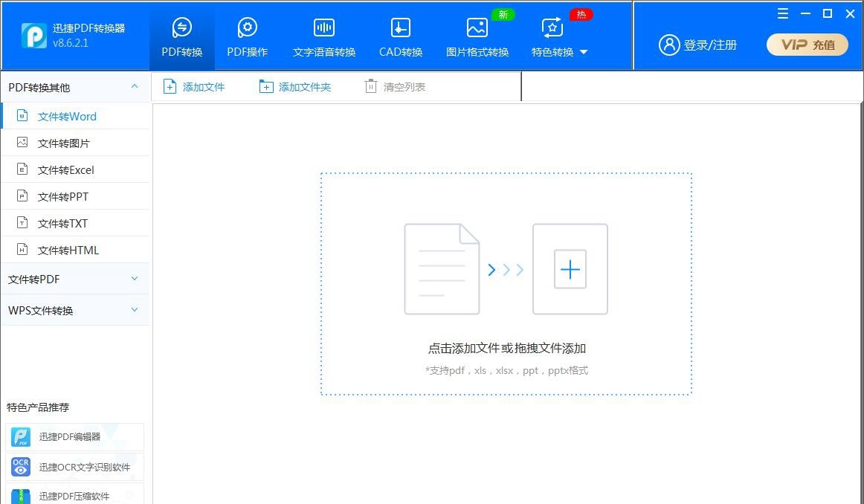
Task: Click the 迅捷OCR文字识别软件 eye icon
Action: tap(21, 467)
